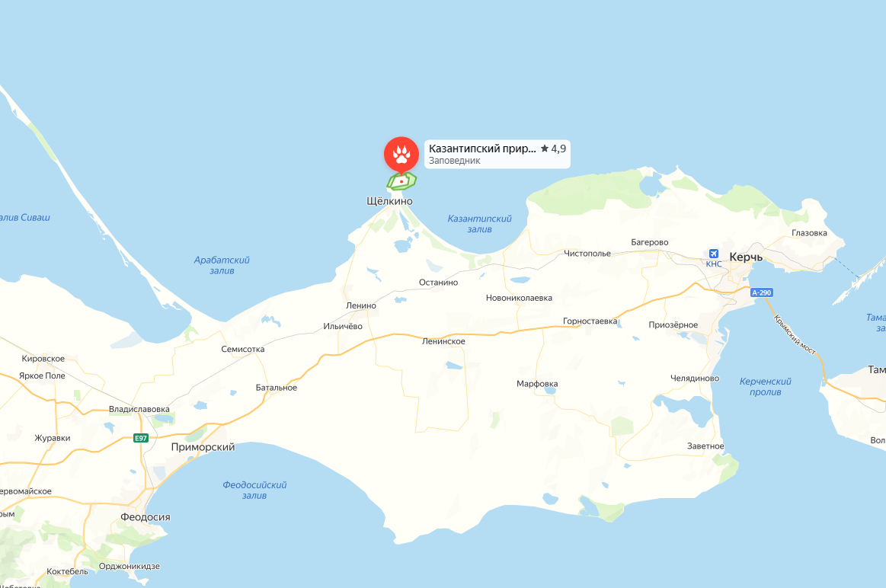This screenshot has width=886, height=588.
Task: Select the Марфовка village label
Action: [x=537, y=384]
